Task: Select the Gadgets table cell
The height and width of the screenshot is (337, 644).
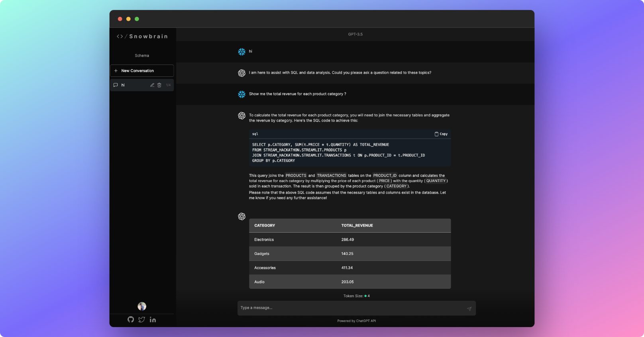Action: pos(262,254)
